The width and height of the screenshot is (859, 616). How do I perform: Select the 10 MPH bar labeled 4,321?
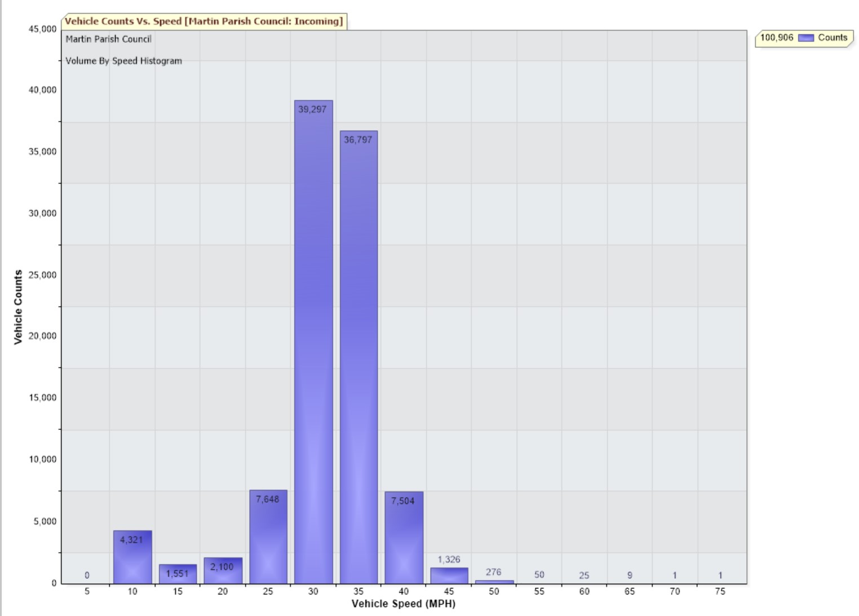[132, 557]
